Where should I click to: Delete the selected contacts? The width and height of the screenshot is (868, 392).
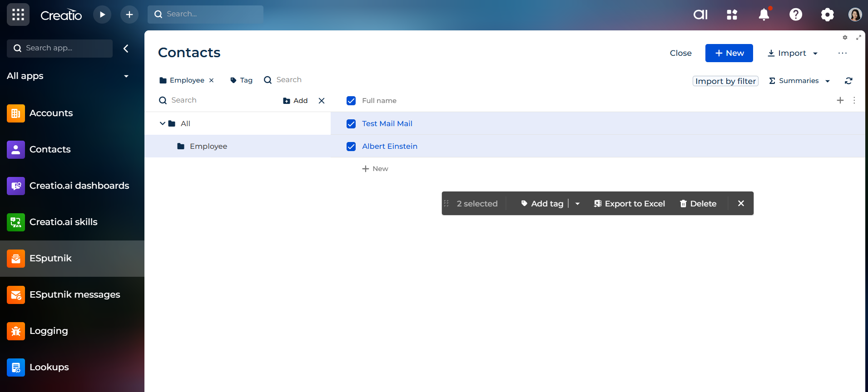[x=698, y=204]
